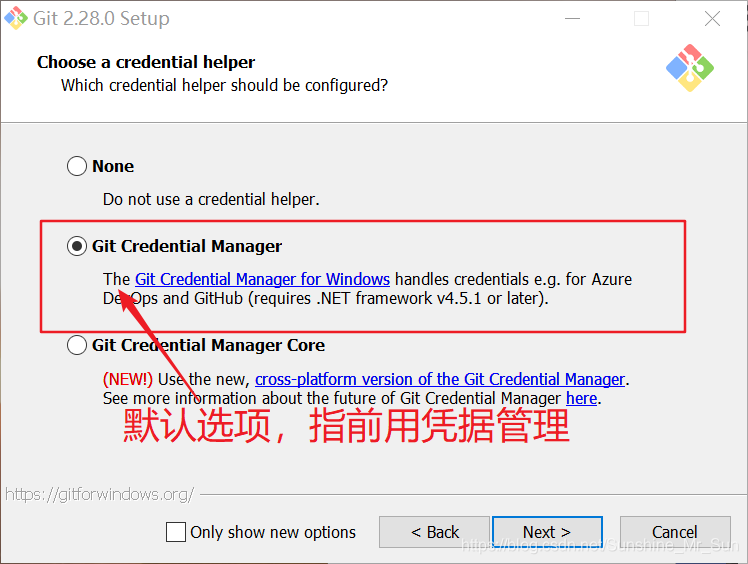This screenshot has height=564, width=748.
Task: Minimize the Git Setup window
Action: click(571, 18)
